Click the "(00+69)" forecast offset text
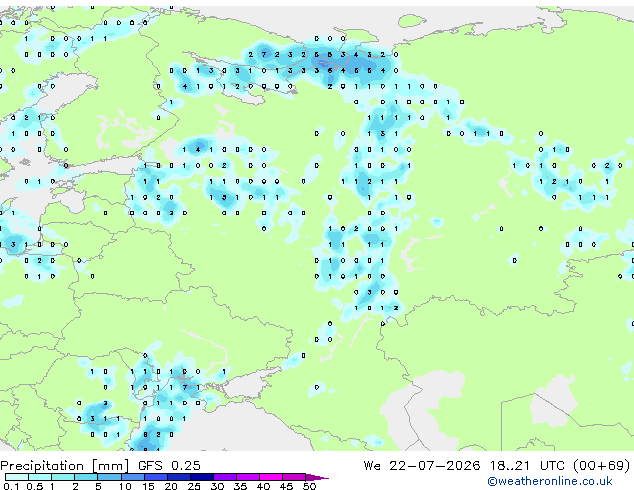Image resolution: width=634 pixels, height=490 pixels. [x=602, y=466]
